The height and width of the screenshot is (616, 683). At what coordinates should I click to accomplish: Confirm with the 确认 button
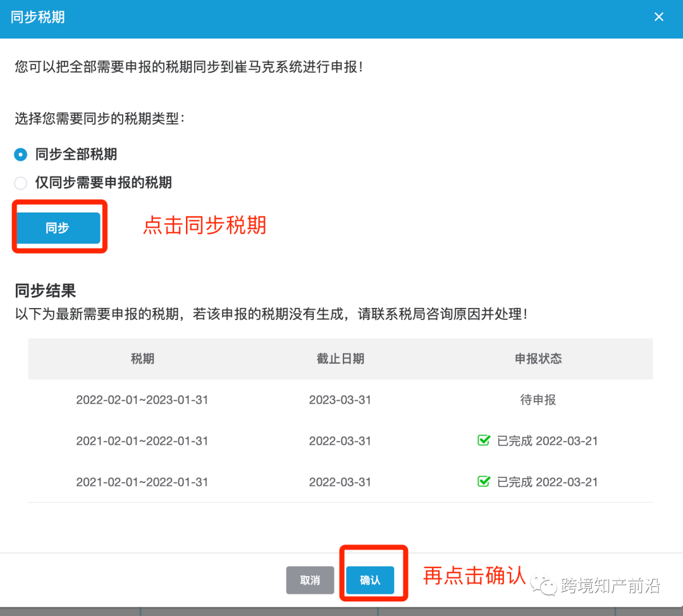tap(370, 580)
